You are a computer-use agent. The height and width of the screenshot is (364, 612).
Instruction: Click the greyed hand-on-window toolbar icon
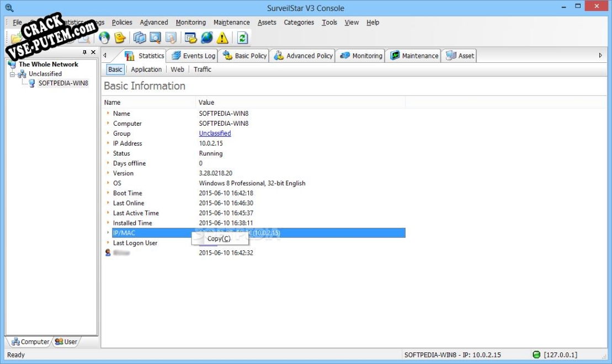[x=171, y=38]
